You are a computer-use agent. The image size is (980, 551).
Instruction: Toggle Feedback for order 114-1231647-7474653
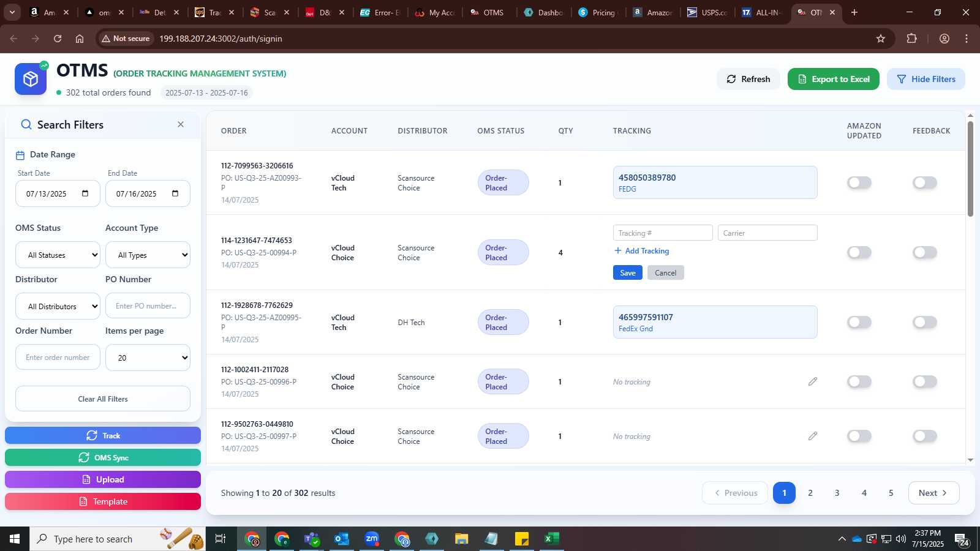925,252
